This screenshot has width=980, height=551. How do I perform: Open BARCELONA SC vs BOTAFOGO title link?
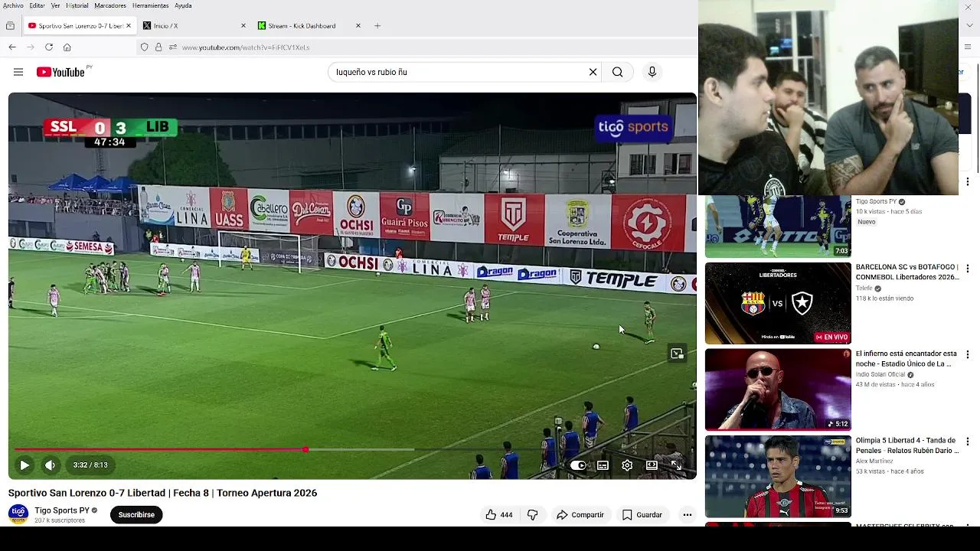tap(907, 272)
